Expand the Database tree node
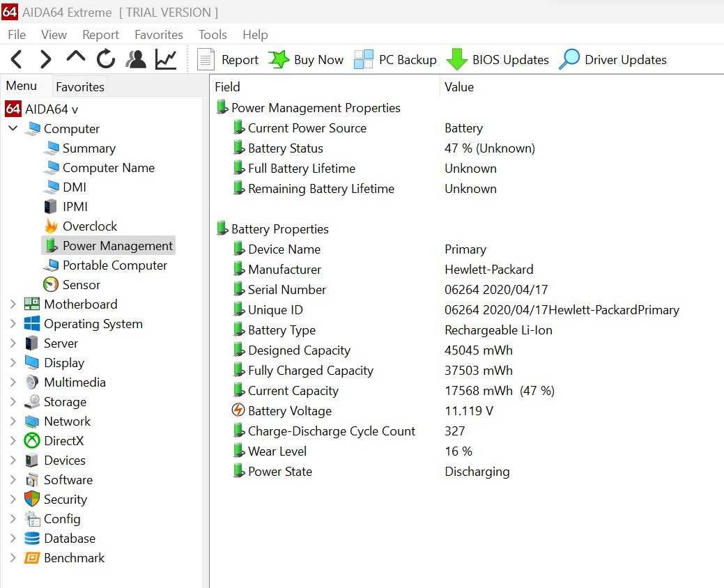This screenshot has width=724, height=588. 13,538
